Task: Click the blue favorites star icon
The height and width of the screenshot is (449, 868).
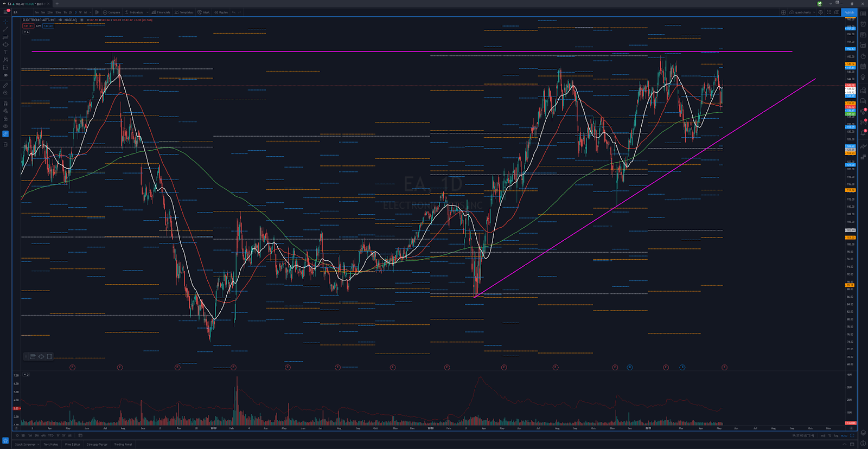Action: 5,441
